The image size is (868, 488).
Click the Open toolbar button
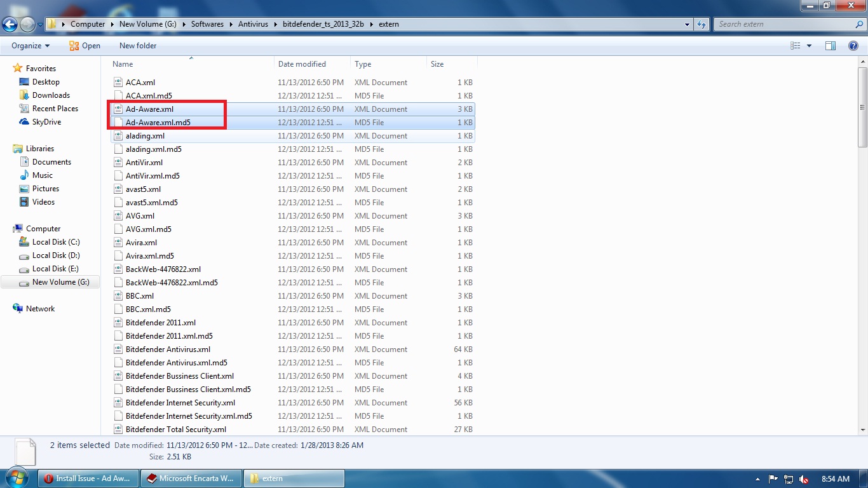point(85,46)
